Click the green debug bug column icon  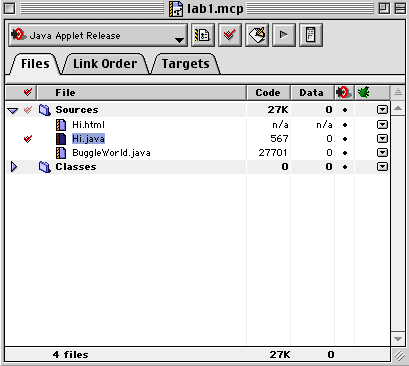pyautogui.click(x=363, y=92)
